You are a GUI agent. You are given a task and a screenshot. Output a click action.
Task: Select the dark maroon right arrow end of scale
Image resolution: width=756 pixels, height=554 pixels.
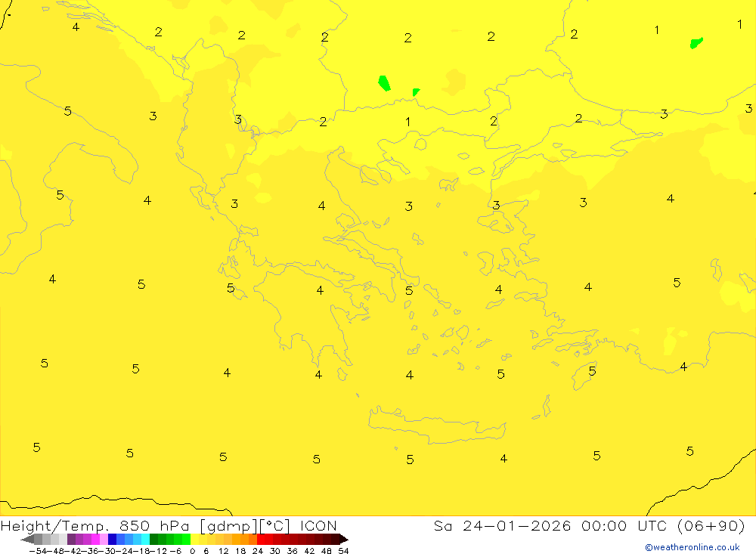(342, 539)
